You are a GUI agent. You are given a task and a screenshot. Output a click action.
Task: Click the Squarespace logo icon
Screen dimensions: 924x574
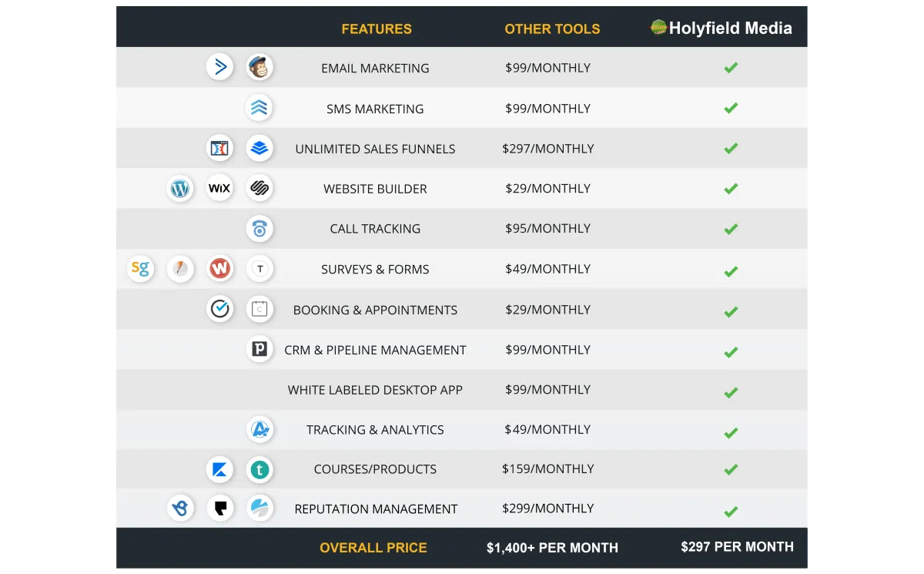(x=259, y=188)
